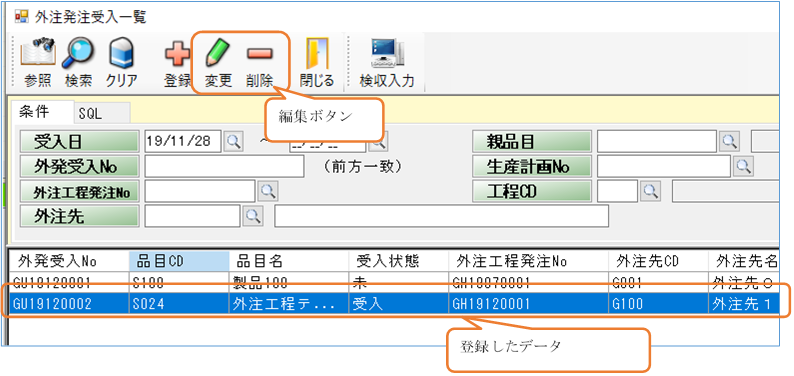Click the 親品目 label button
This screenshot has height=376, width=794.
[x=532, y=142]
